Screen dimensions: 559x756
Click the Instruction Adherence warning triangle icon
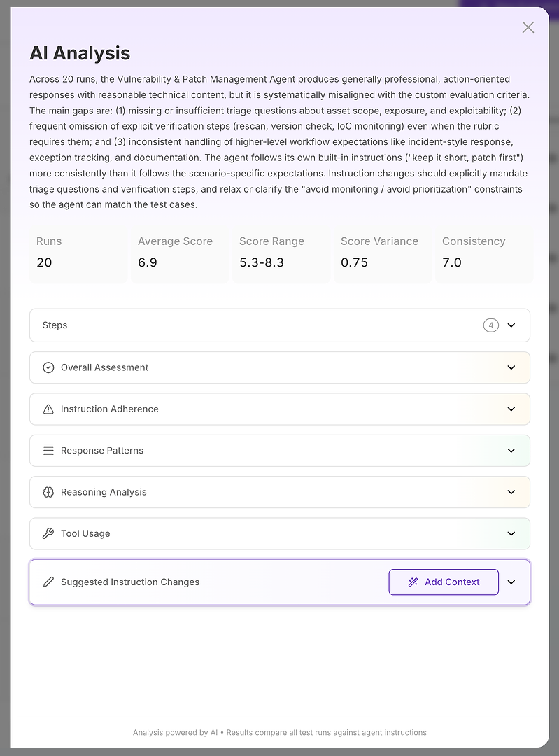[48, 409]
